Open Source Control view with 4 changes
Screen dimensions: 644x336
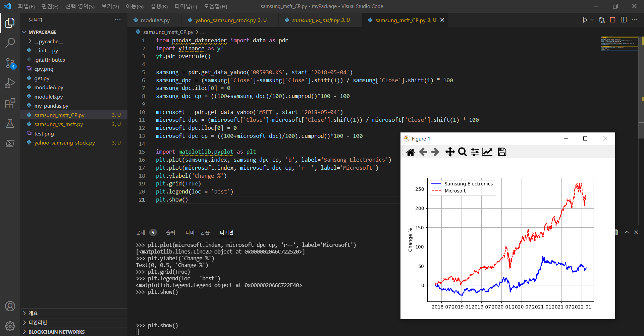[10, 63]
